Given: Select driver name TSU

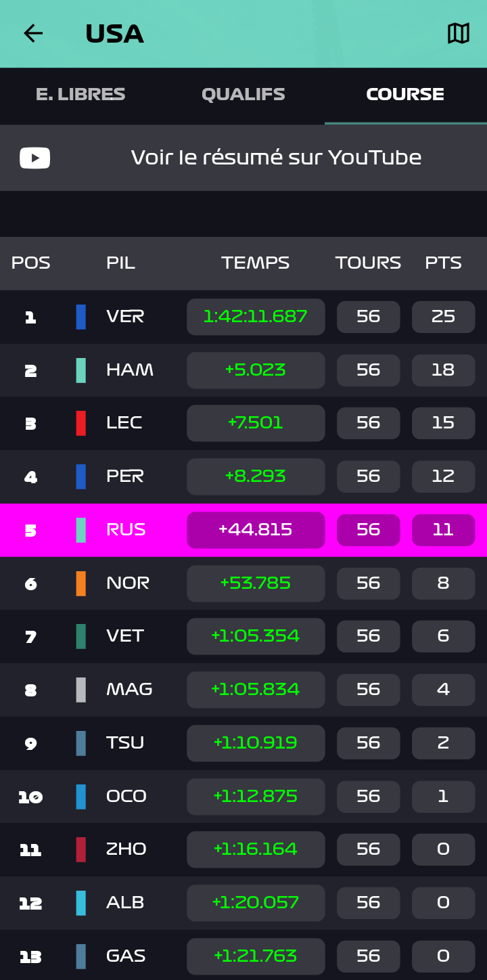Looking at the screenshot, I should 125,743.
